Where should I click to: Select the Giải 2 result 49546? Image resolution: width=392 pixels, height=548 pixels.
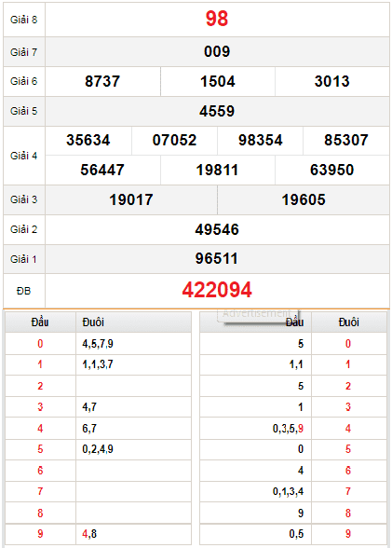217,229
